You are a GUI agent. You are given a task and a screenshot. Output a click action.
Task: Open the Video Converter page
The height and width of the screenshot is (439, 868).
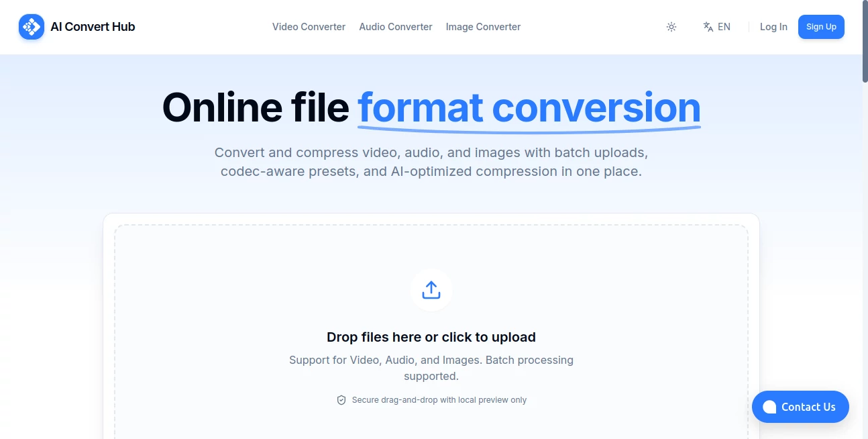[x=309, y=27]
